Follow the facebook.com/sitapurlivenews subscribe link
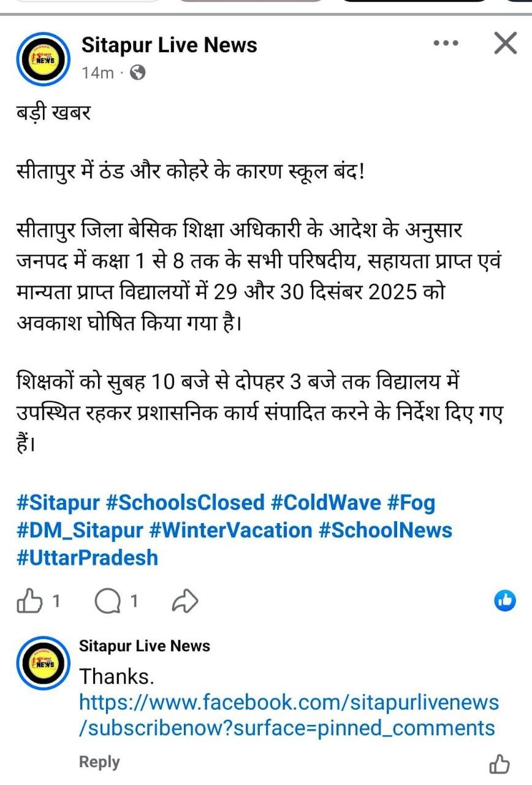The width and height of the screenshot is (532, 785). [289, 714]
